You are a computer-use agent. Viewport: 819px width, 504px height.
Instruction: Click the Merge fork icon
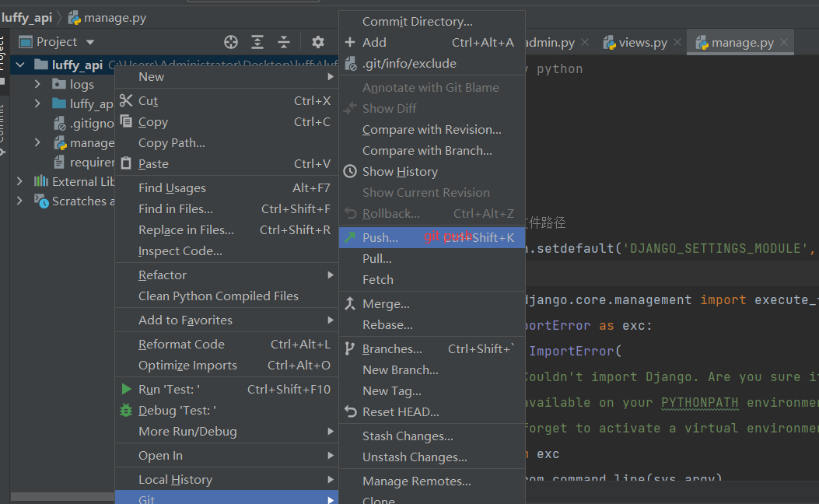point(350,303)
